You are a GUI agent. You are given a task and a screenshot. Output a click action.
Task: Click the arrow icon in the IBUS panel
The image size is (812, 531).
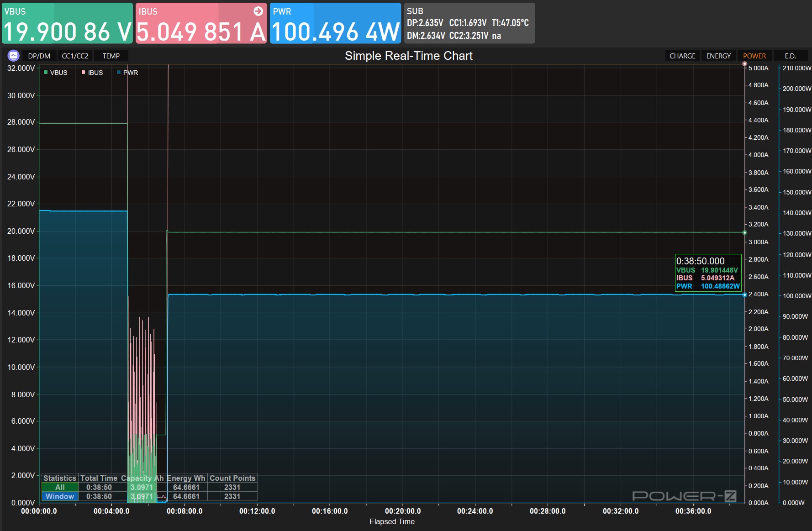click(x=258, y=11)
